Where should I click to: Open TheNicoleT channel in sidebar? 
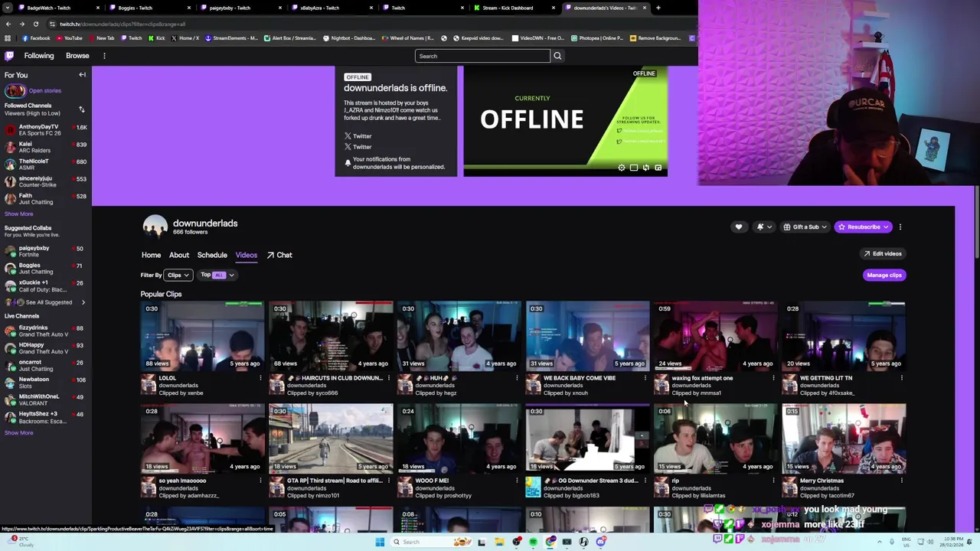click(x=45, y=165)
